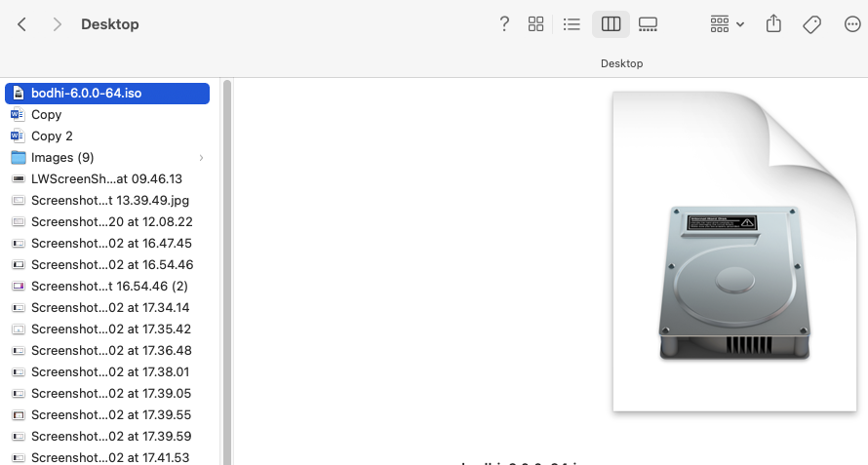The image size is (868, 465).
Task: Select Screenshot...20 at 12.08.22
Action: 107,222
